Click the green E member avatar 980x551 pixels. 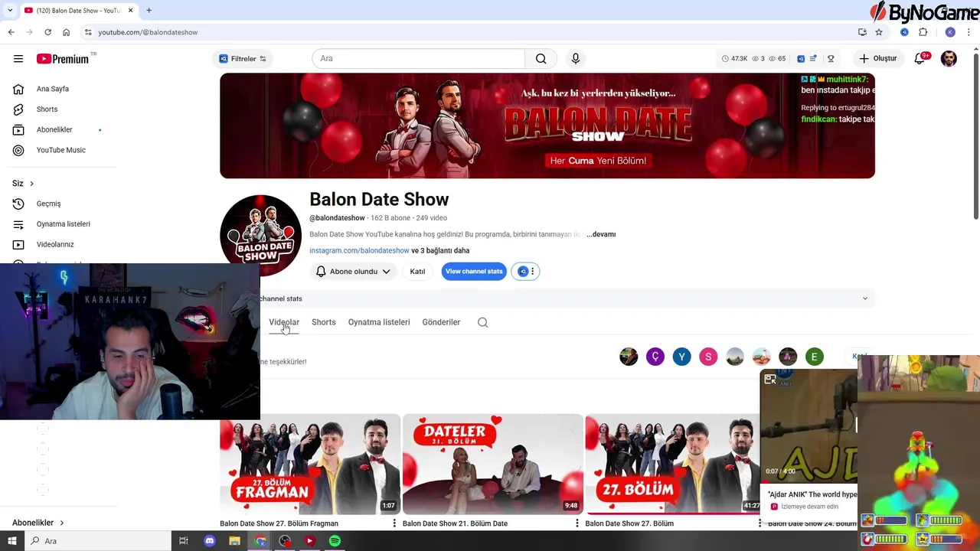coord(814,357)
